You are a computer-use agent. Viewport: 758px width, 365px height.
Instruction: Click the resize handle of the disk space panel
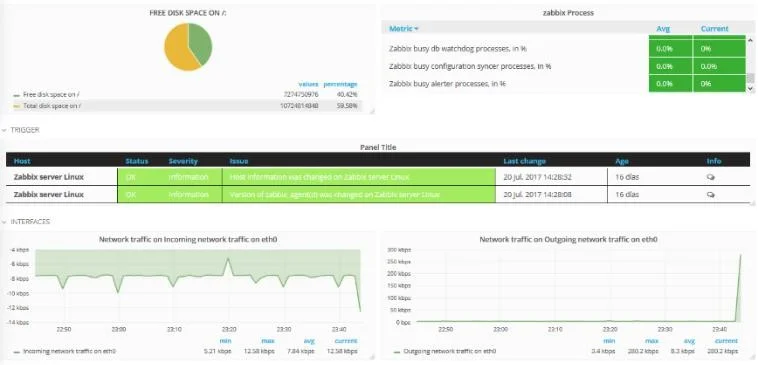click(x=372, y=111)
